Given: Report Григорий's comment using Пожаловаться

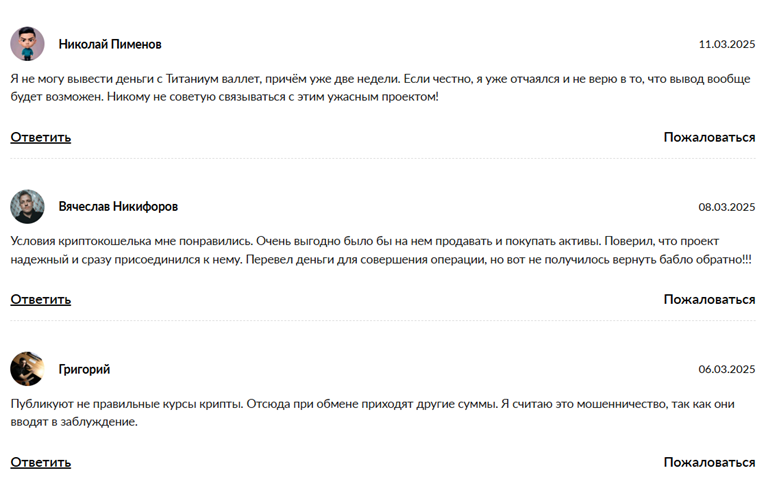Looking at the screenshot, I should [x=709, y=462].
